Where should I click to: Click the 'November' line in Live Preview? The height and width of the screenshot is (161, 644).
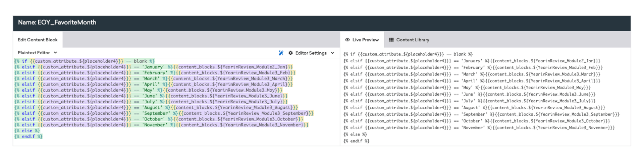(479, 128)
